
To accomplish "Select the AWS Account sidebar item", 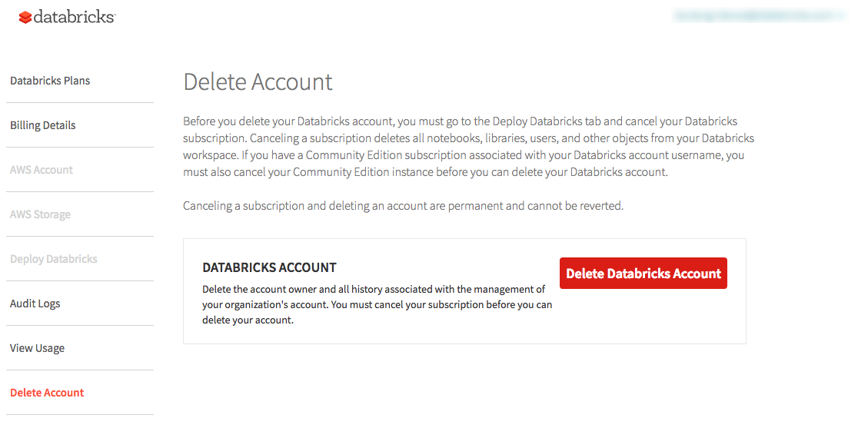I will pyautogui.click(x=42, y=170).
